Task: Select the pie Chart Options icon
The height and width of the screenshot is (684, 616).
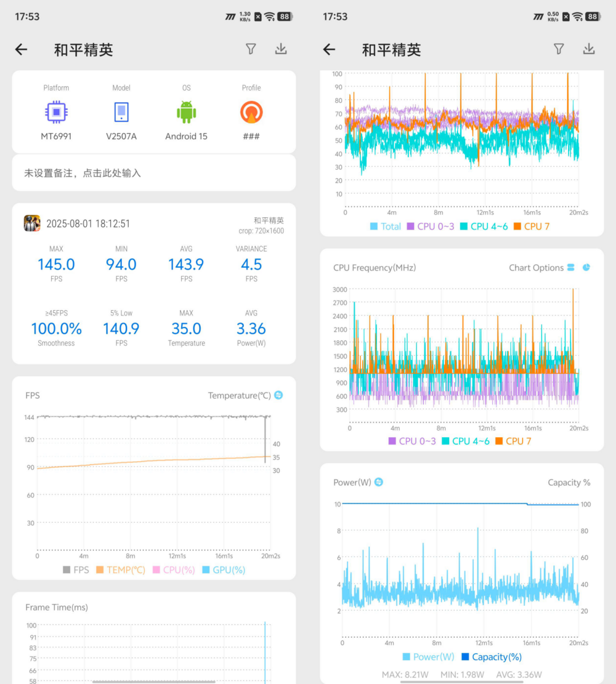Action: coord(586,267)
